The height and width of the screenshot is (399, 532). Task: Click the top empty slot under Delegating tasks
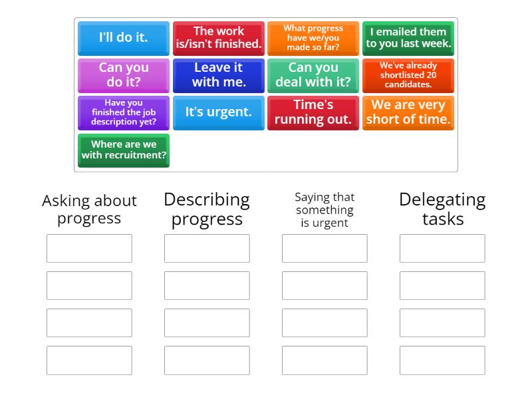(x=442, y=248)
